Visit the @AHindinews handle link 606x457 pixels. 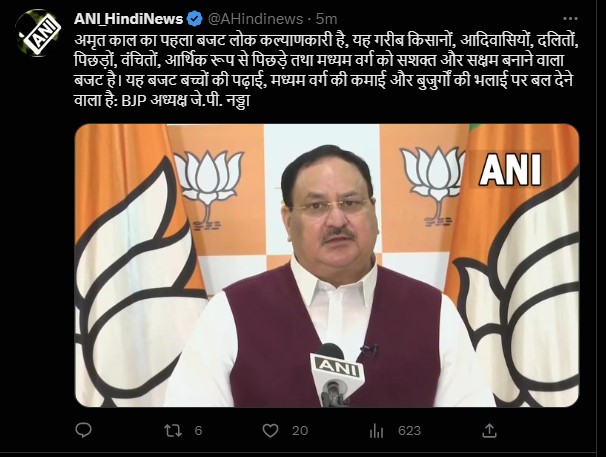255,19
